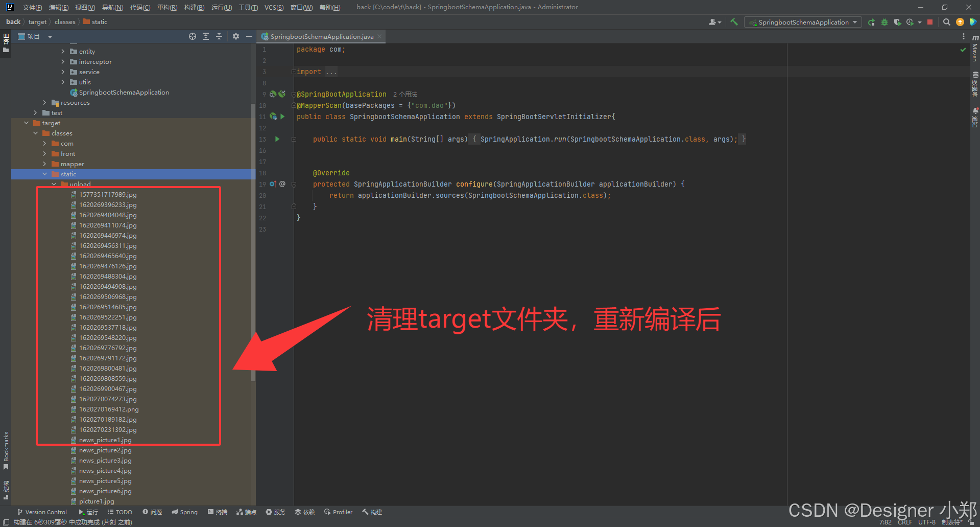Open the notifications tool window on right
980x527 pixels.
tap(975, 118)
